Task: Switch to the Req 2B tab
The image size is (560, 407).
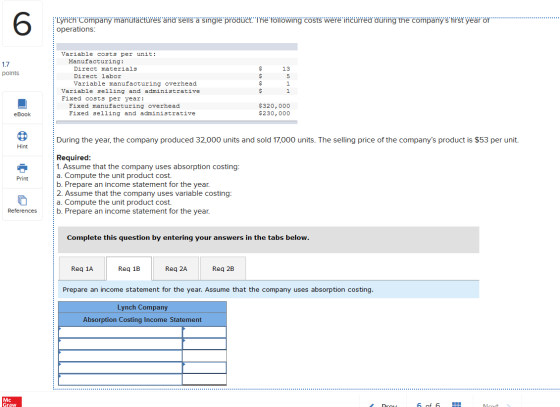Action: click(223, 268)
